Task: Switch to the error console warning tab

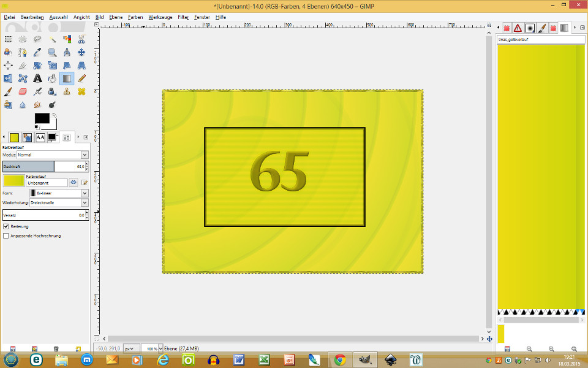Action: (x=518, y=28)
